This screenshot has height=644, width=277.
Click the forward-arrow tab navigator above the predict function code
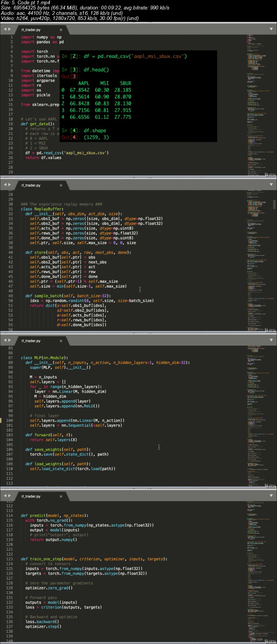[x=9, y=496]
